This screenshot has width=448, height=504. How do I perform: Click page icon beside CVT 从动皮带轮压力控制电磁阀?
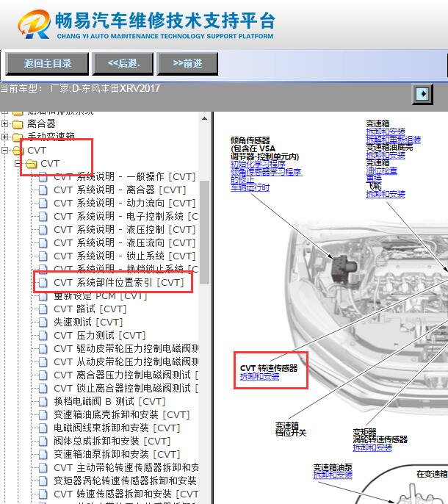43,362
